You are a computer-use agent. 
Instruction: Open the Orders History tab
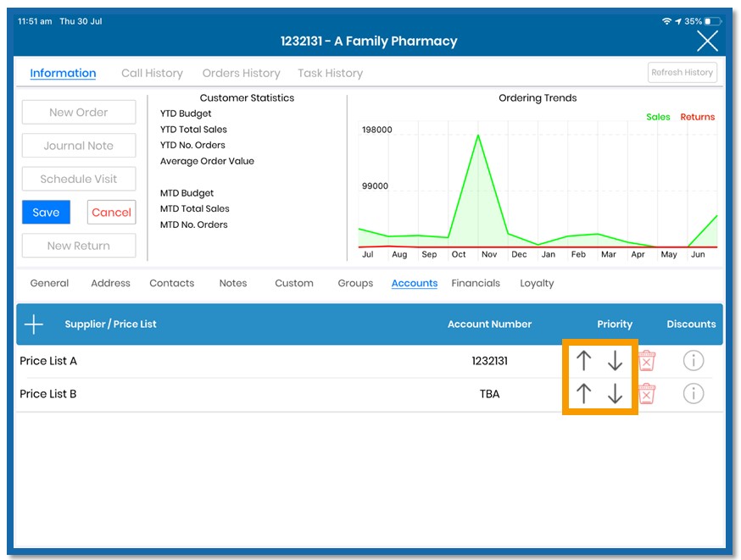[x=241, y=73]
